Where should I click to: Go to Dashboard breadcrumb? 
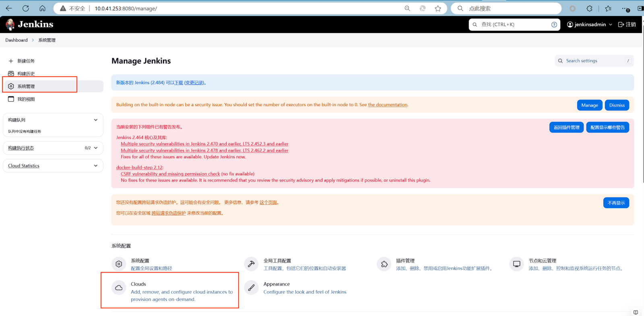coord(17,40)
